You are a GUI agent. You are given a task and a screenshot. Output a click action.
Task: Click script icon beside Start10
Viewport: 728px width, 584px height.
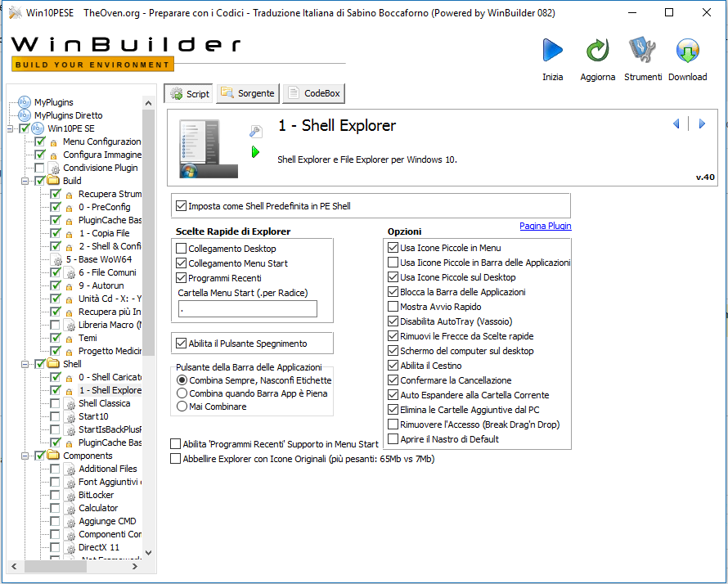coord(70,416)
